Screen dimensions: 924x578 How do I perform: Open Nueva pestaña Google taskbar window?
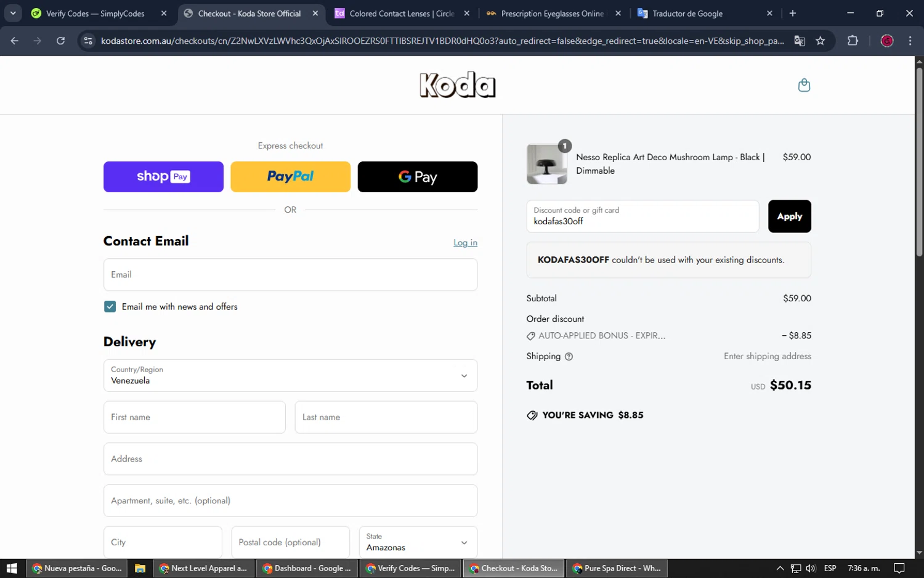click(x=77, y=568)
